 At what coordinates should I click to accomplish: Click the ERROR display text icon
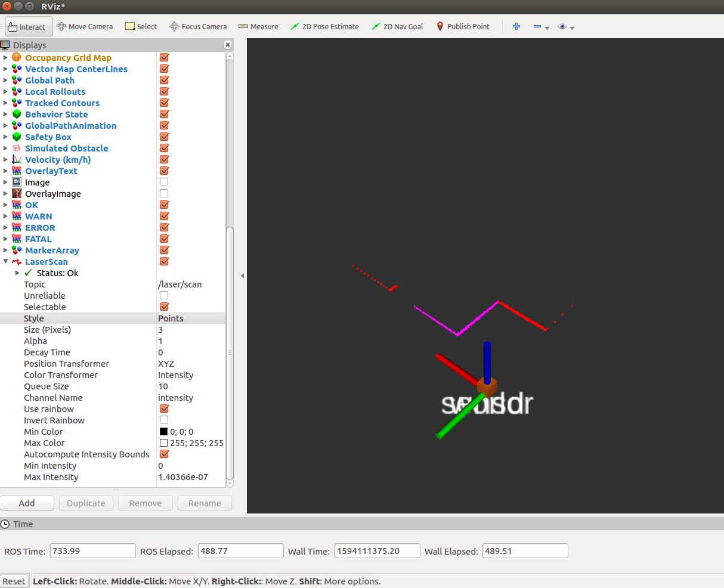[x=17, y=228]
